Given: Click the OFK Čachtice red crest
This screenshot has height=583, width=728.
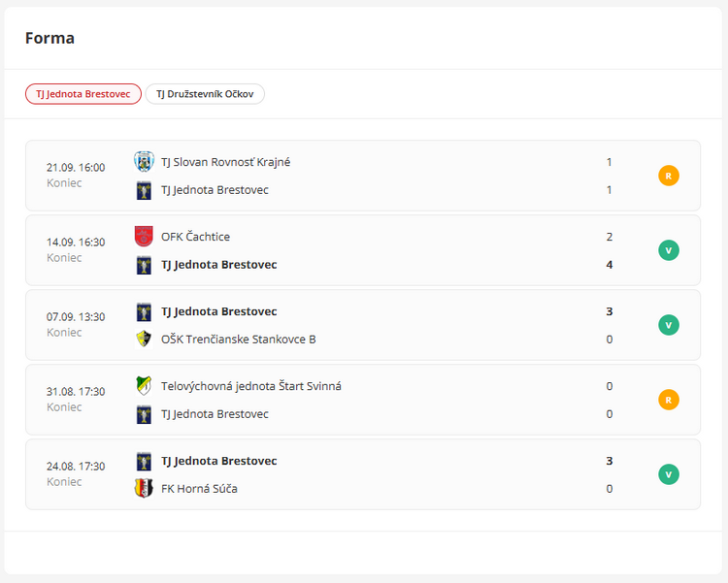Looking at the screenshot, I should point(144,237).
